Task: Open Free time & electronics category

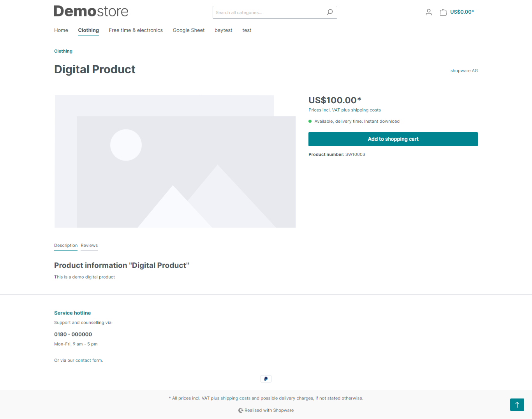Action: tap(136, 30)
